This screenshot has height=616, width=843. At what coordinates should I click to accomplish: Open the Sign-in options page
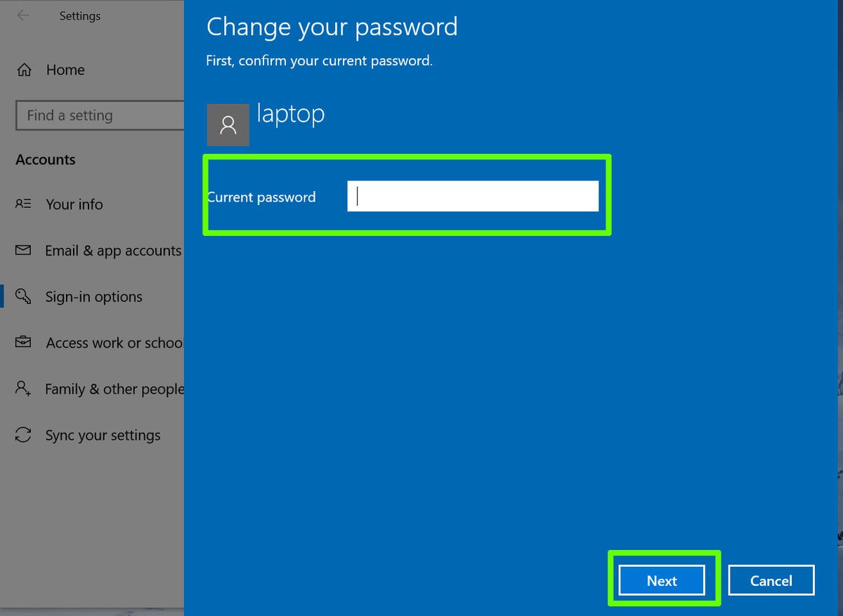pyautogui.click(x=93, y=296)
